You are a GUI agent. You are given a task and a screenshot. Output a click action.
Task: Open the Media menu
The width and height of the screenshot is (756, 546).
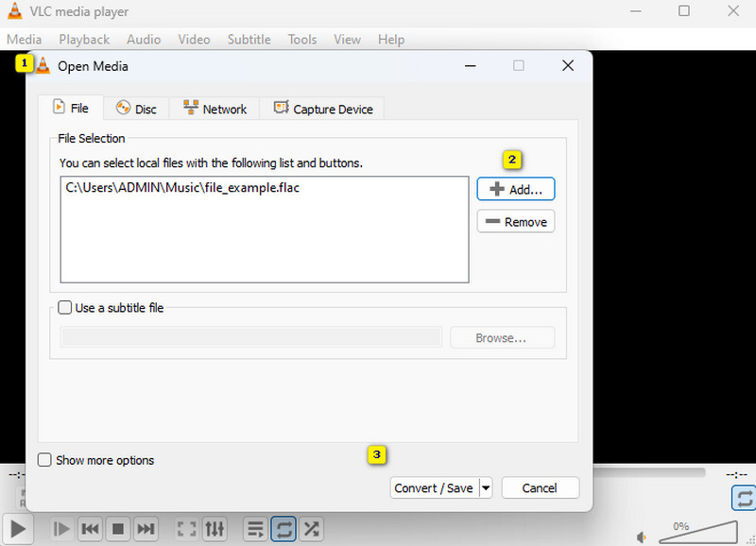coord(24,39)
